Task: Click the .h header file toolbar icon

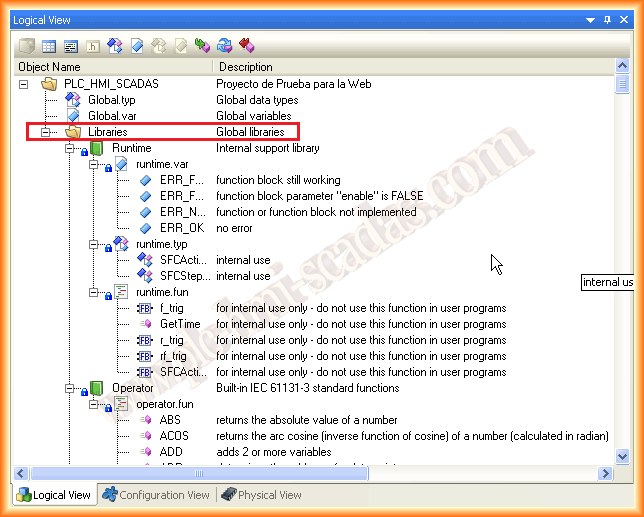Action: tap(93, 45)
